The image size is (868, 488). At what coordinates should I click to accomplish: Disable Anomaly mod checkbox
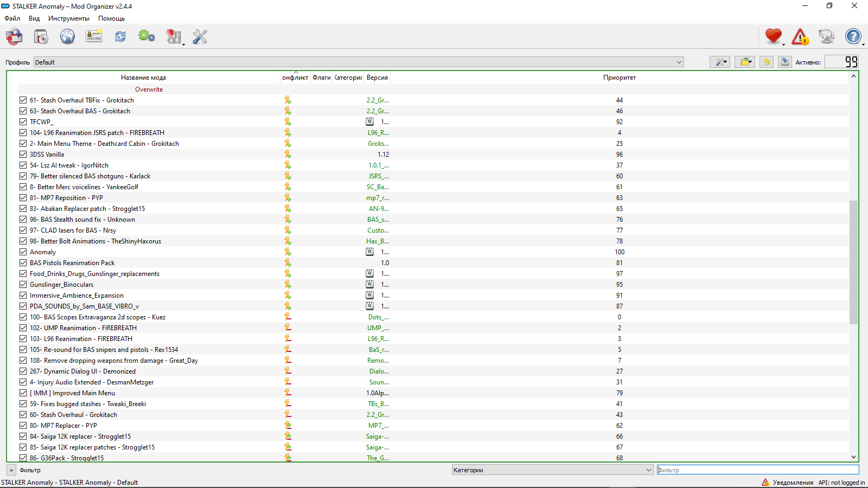[23, 252]
